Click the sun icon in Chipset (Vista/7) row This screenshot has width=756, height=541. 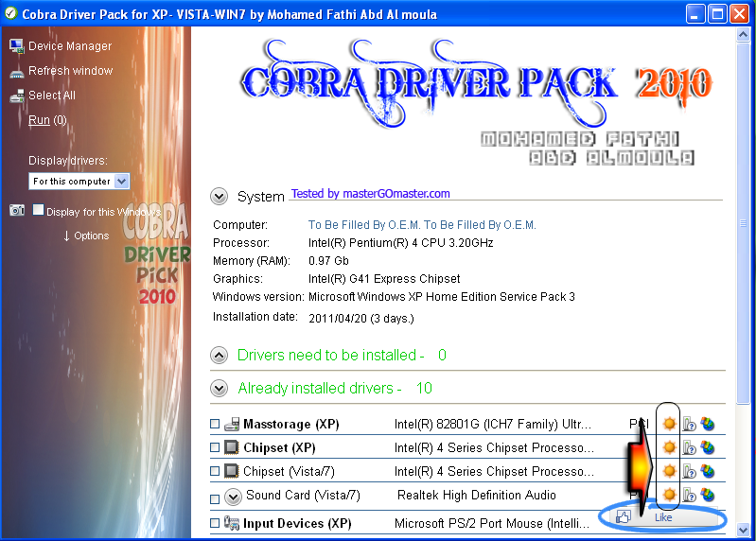click(669, 471)
